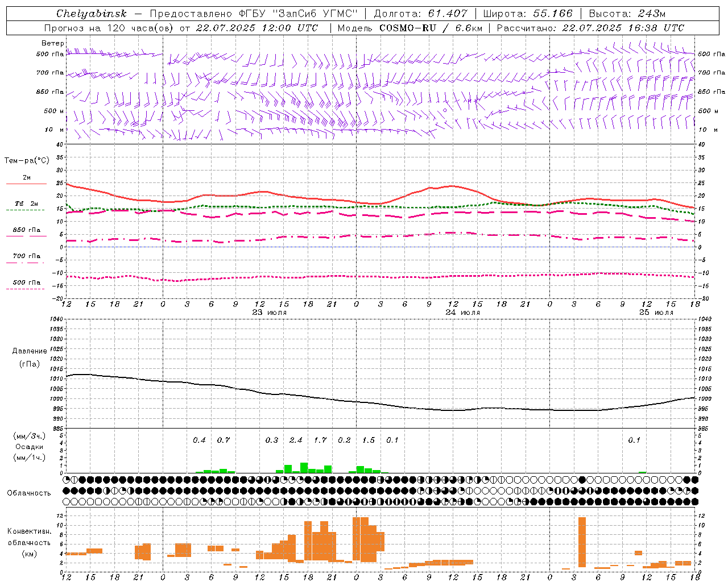
Task: Click the Td 2м dew point legend entry
Action: click(27, 203)
